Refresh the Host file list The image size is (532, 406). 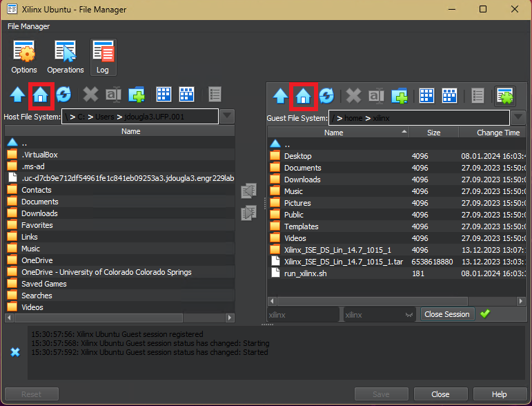point(63,95)
